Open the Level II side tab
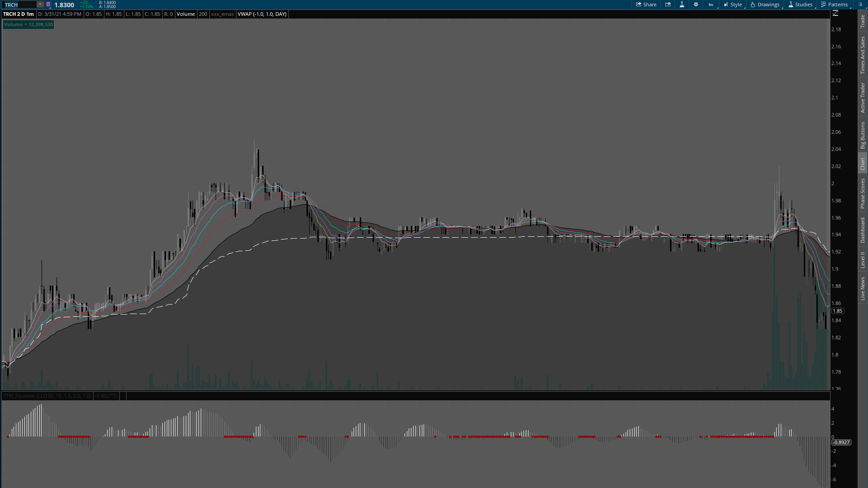Image resolution: width=868 pixels, height=488 pixels. pyautogui.click(x=863, y=260)
